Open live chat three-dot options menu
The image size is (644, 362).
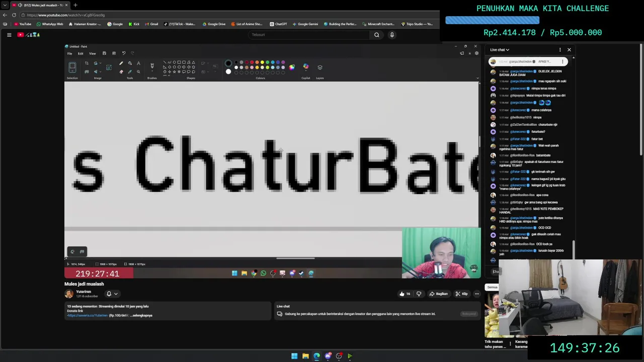560,50
